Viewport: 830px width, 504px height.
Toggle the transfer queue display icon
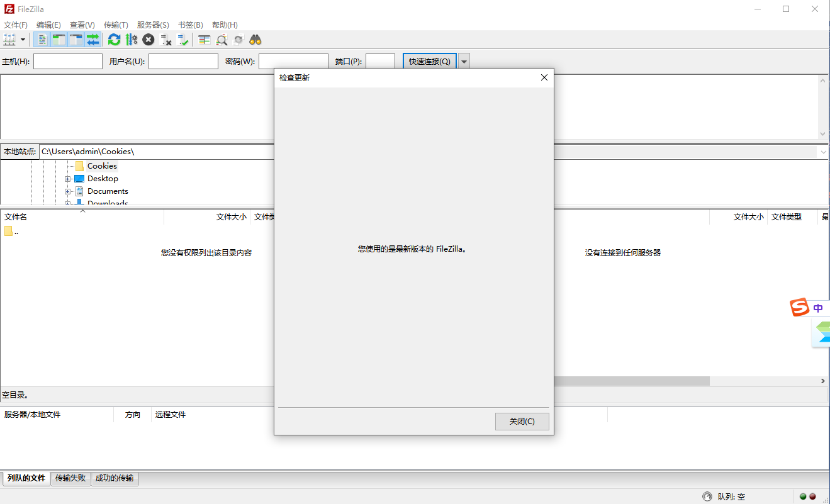pos(93,40)
